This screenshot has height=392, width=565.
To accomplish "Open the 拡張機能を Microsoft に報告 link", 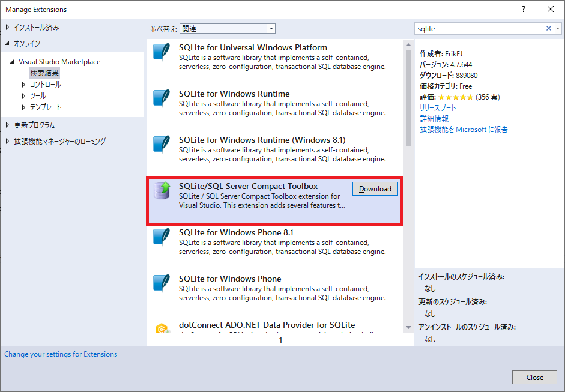I will [464, 129].
